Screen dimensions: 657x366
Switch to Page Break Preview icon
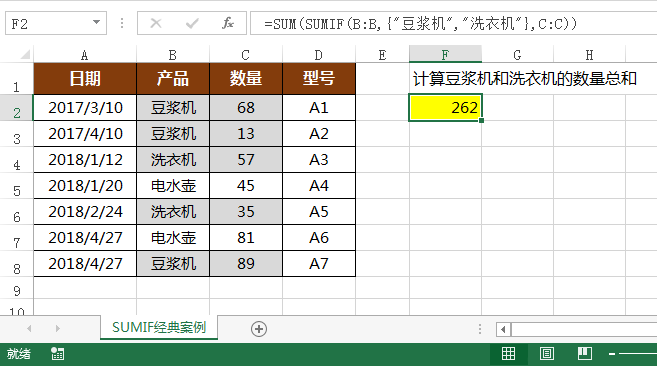coord(585,354)
